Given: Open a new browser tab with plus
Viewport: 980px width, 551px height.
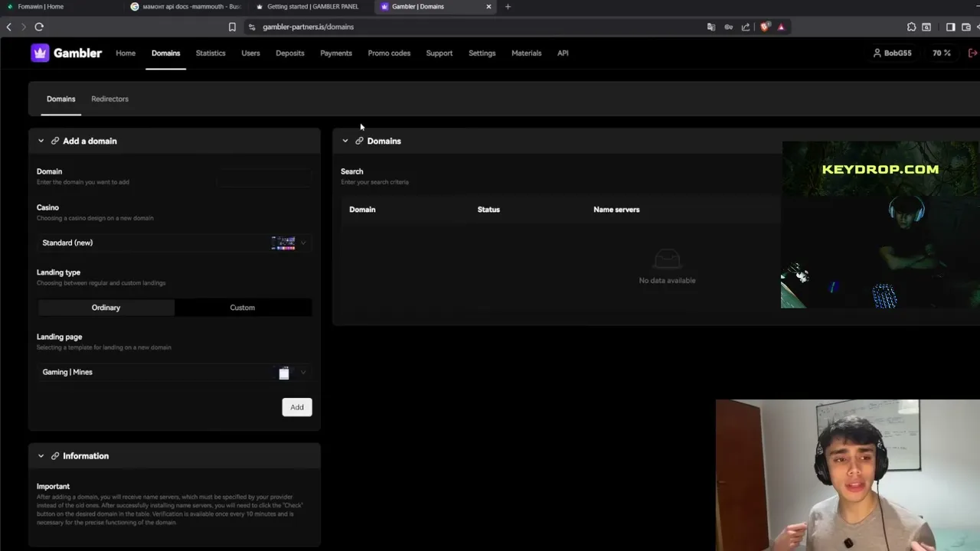Looking at the screenshot, I should 508,7.
